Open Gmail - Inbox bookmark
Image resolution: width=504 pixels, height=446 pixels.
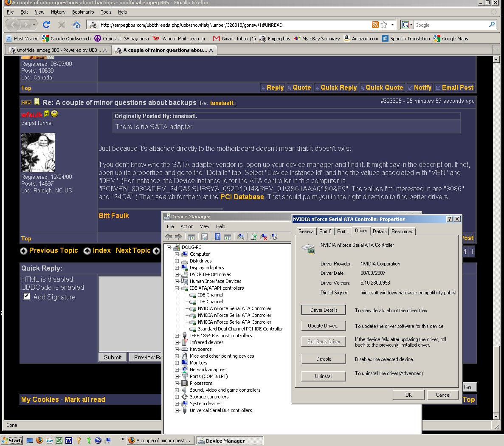point(234,39)
